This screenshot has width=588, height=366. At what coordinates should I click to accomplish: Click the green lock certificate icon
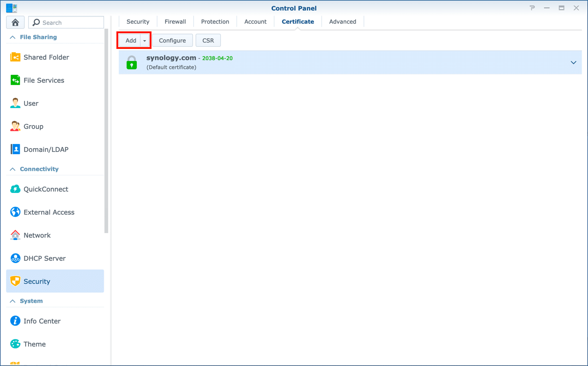tap(132, 62)
